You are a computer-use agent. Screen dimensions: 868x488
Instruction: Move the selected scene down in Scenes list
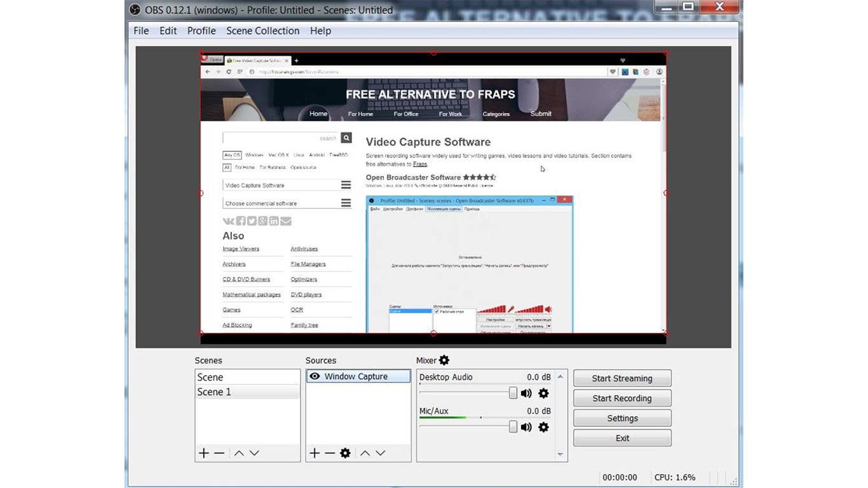254,453
